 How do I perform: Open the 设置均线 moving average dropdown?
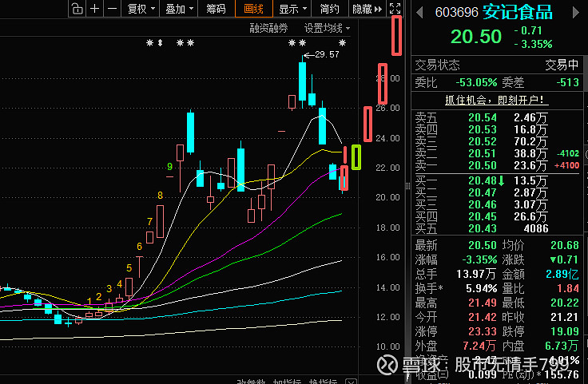point(327,28)
